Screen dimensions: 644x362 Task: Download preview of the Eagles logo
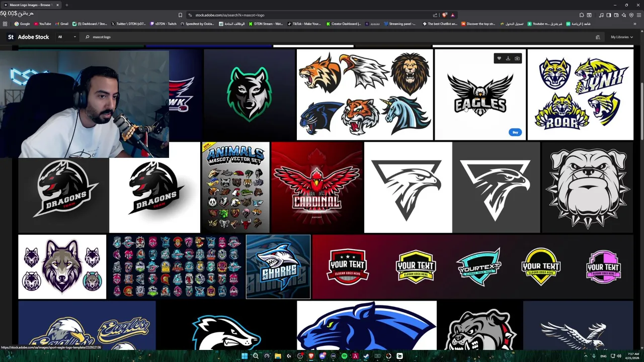508,58
